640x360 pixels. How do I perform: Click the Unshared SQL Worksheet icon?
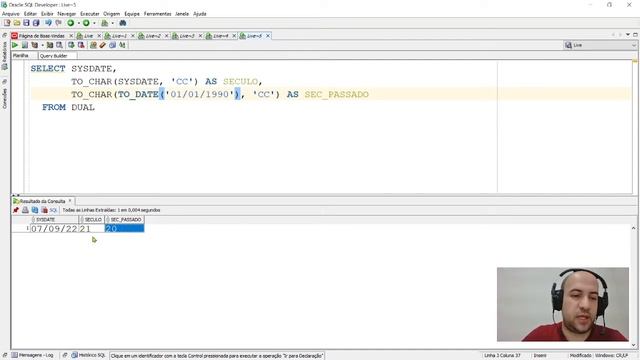tap(93, 45)
